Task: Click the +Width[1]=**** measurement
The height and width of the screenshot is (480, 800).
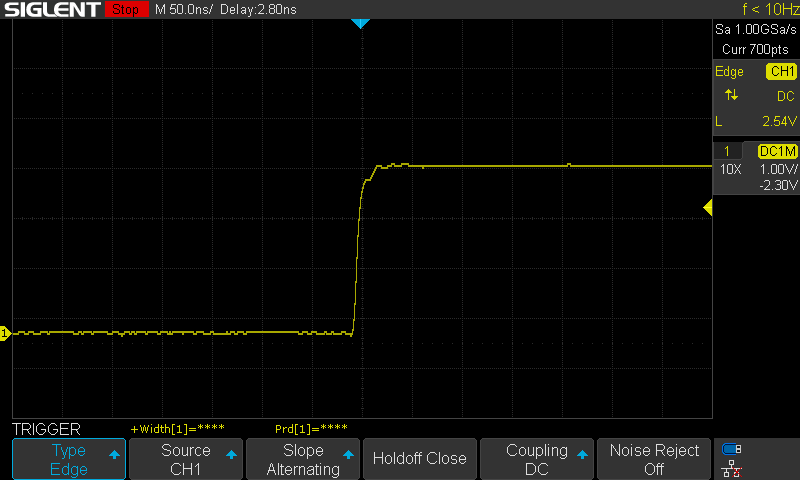Action: [x=178, y=429]
